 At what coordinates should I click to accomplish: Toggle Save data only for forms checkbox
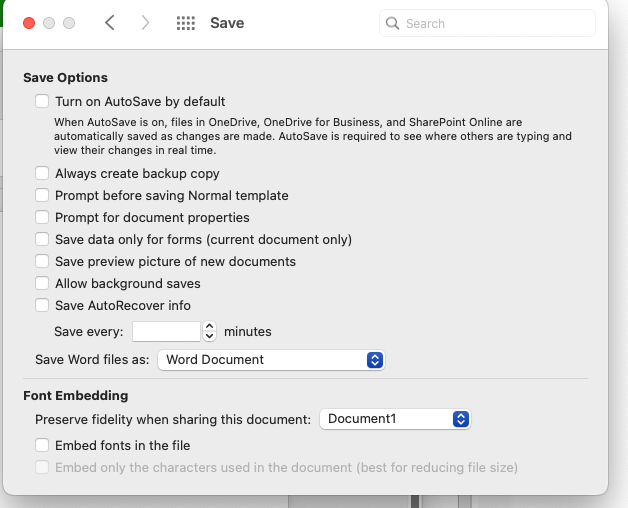[x=42, y=240]
